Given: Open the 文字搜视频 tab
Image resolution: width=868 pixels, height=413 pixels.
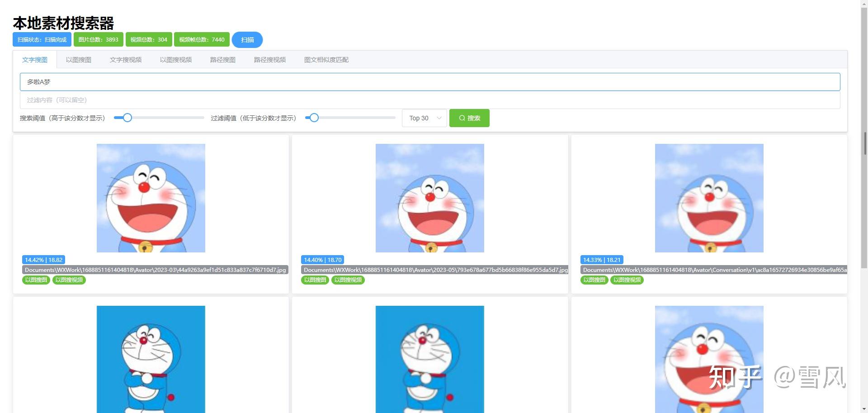Looking at the screenshot, I should 126,60.
